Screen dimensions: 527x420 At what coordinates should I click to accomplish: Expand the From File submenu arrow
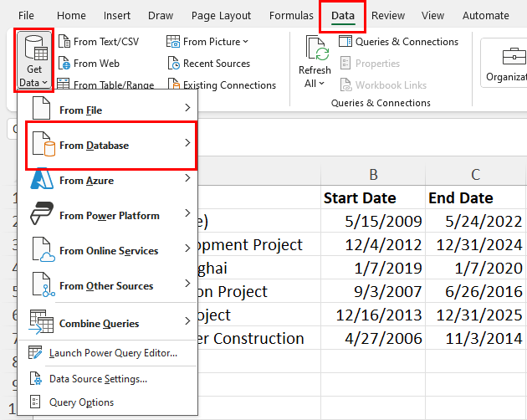click(187, 108)
